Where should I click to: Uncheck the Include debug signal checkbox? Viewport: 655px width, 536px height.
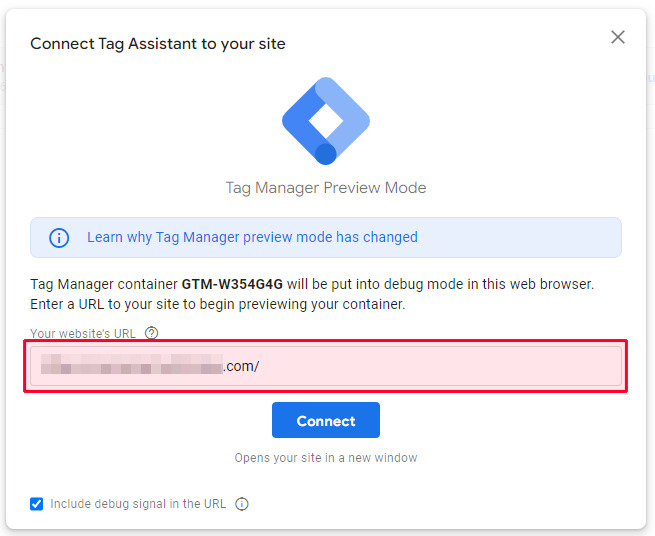coord(36,504)
